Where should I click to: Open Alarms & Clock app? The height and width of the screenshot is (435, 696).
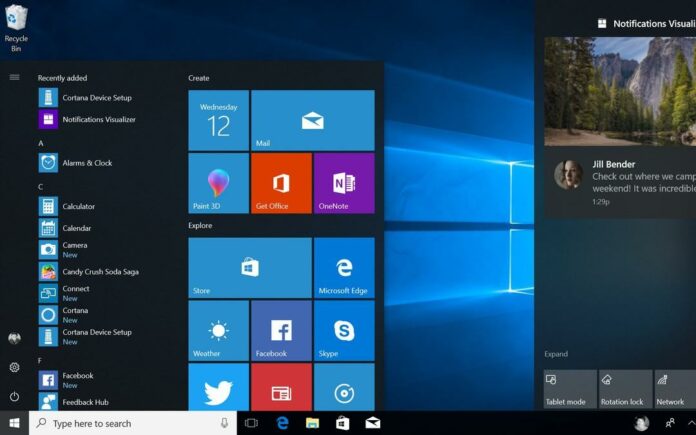click(75, 163)
